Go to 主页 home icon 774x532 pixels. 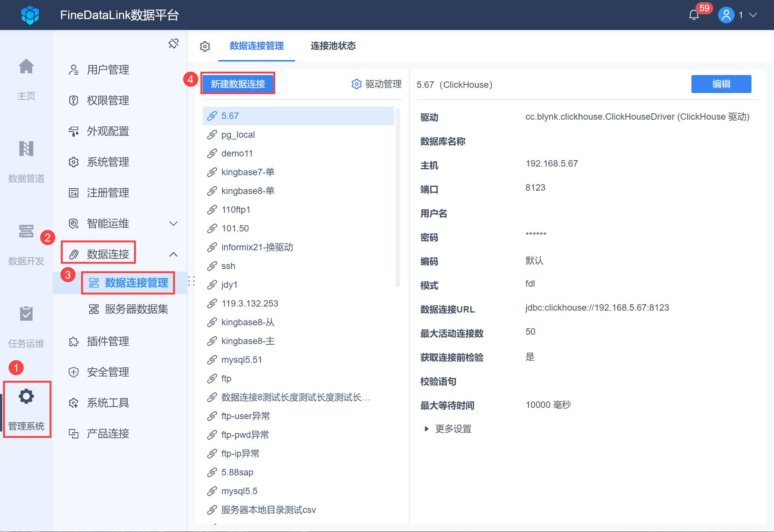pos(26,67)
